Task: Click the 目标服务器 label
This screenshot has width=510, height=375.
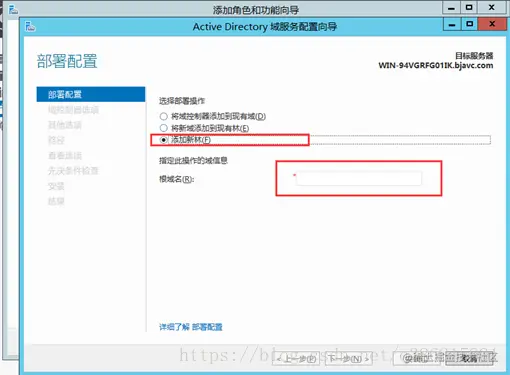Action: (x=474, y=56)
